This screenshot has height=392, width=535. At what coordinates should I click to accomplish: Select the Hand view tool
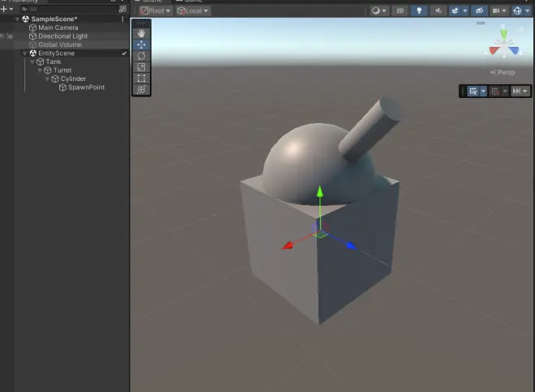point(141,33)
